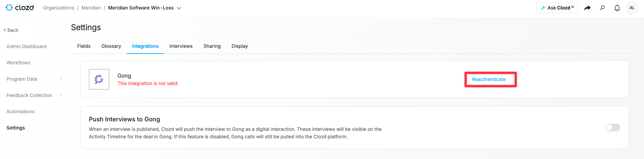This screenshot has height=159, width=644.
Task: Click the search magnifier icon
Action: [602, 8]
